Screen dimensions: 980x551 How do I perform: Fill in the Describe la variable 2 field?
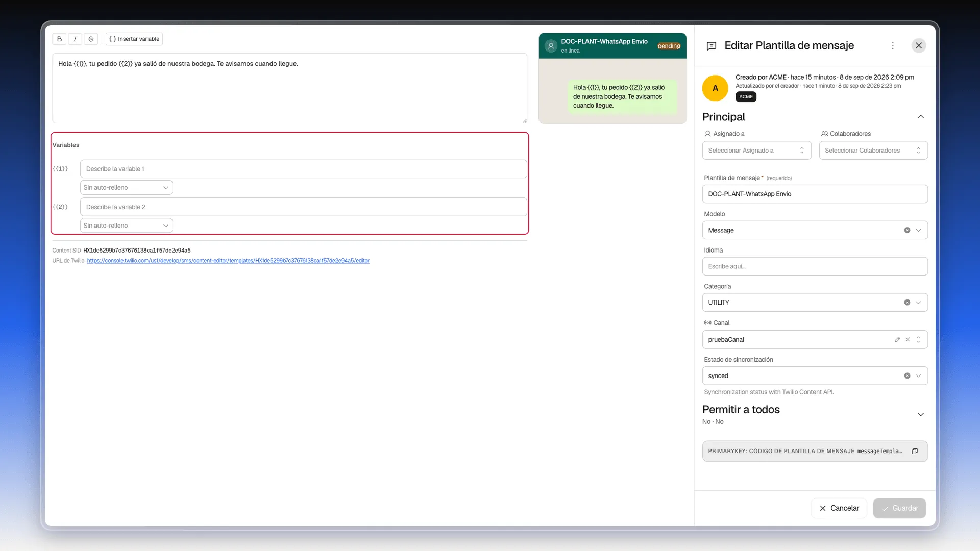point(303,207)
